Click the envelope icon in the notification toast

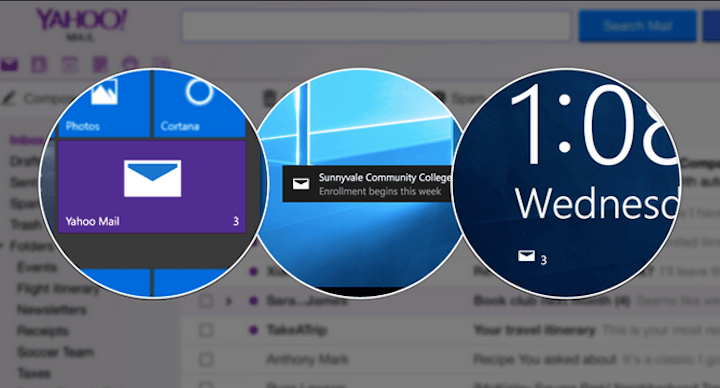point(301,184)
